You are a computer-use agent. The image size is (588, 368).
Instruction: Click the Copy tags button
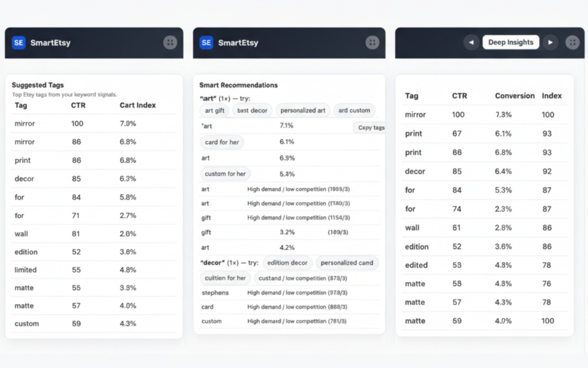tap(370, 128)
